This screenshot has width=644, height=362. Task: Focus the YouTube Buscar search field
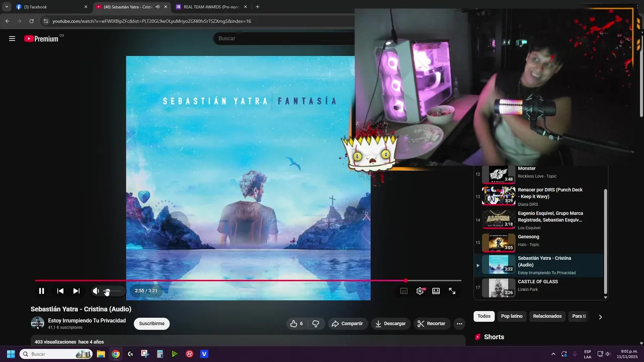tap(284, 38)
